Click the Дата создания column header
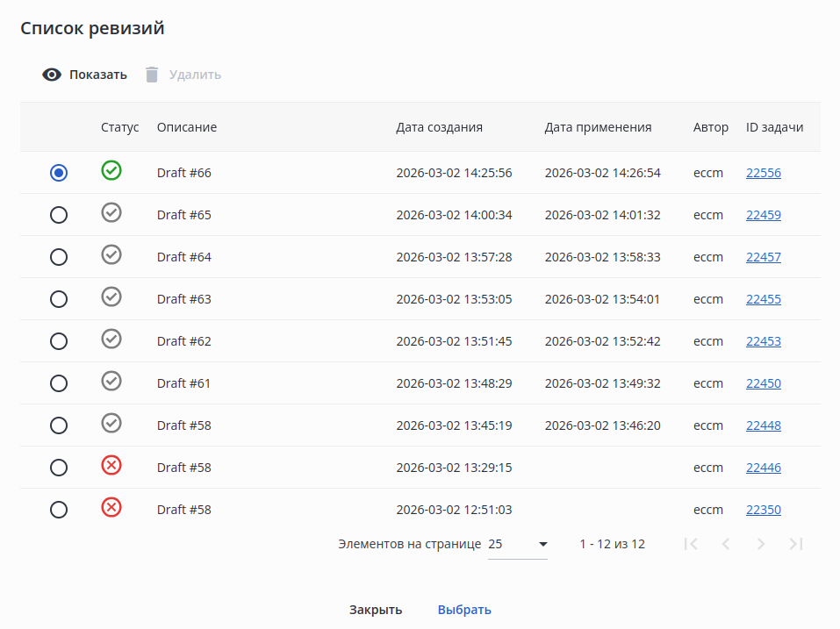 439,127
